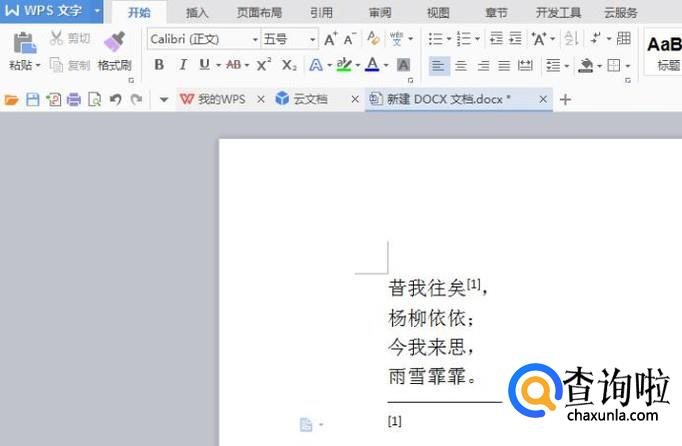Switch to the 页面布局 ribbon tab
The height and width of the screenshot is (446, 682).
coord(259,13)
